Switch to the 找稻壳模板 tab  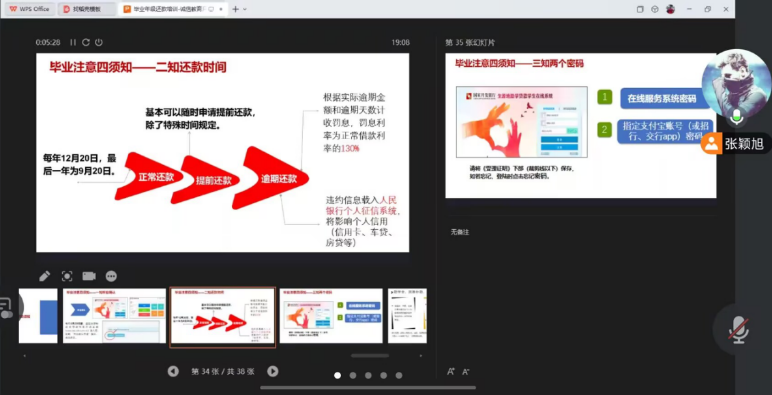coord(87,9)
